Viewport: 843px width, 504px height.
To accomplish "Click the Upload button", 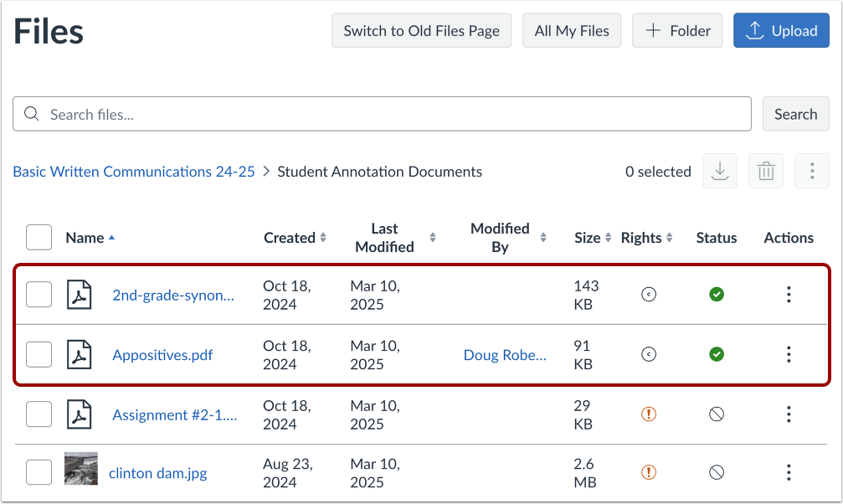I will pos(781,31).
